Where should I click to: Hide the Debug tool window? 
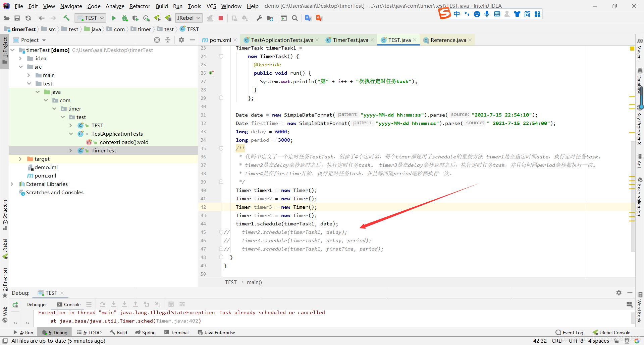[630, 293]
